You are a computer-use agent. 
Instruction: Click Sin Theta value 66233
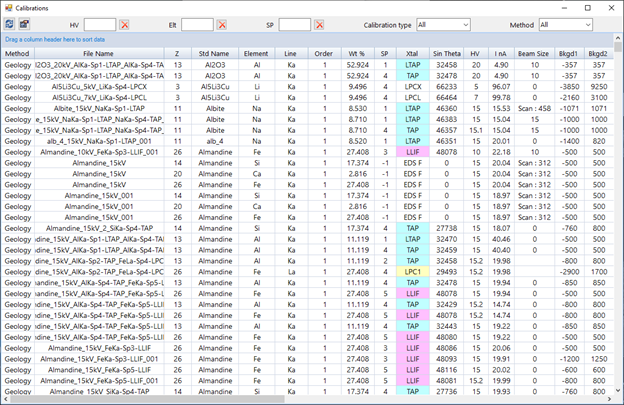pos(447,87)
